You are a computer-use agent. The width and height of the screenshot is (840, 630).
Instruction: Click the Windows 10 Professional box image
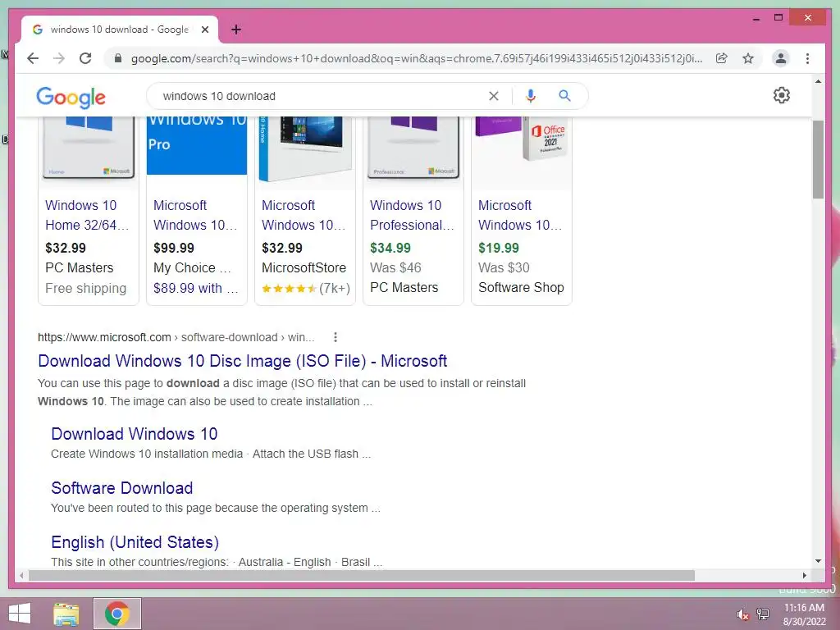(x=413, y=148)
